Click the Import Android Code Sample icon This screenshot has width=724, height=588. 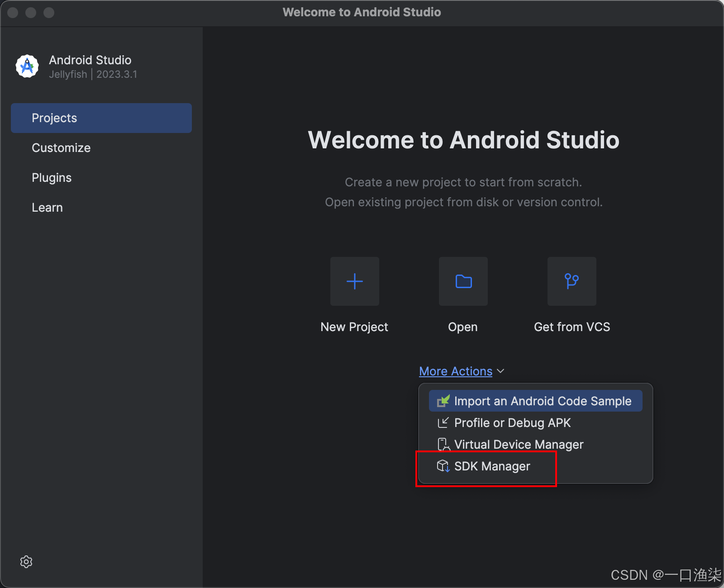[x=443, y=401]
